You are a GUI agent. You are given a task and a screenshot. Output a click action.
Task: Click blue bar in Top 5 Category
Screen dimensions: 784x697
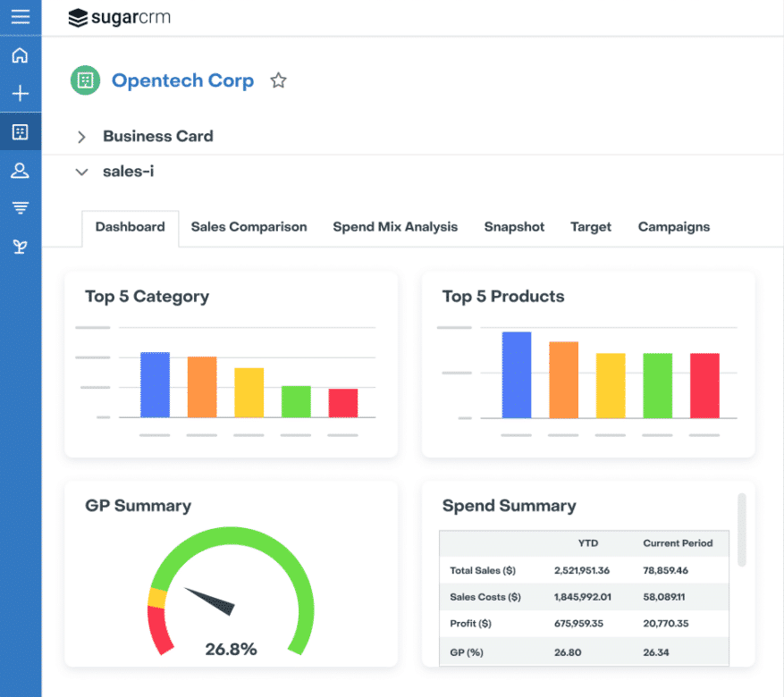155,385
